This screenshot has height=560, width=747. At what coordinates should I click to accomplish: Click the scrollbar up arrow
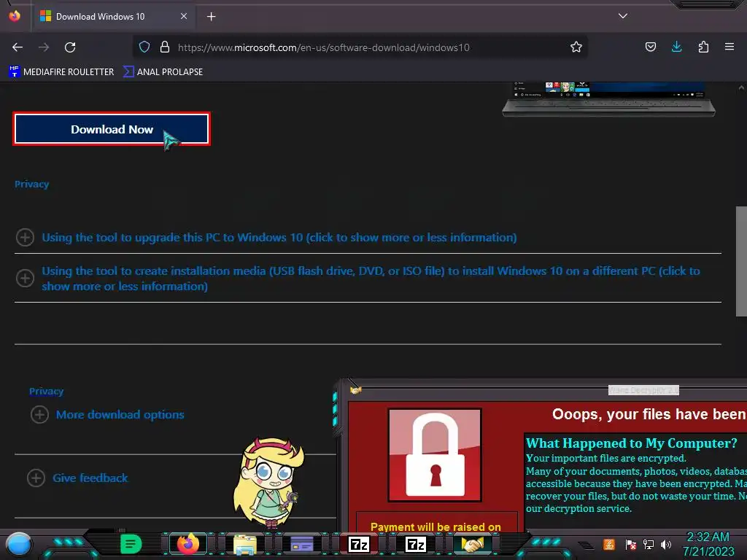pos(741,87)
